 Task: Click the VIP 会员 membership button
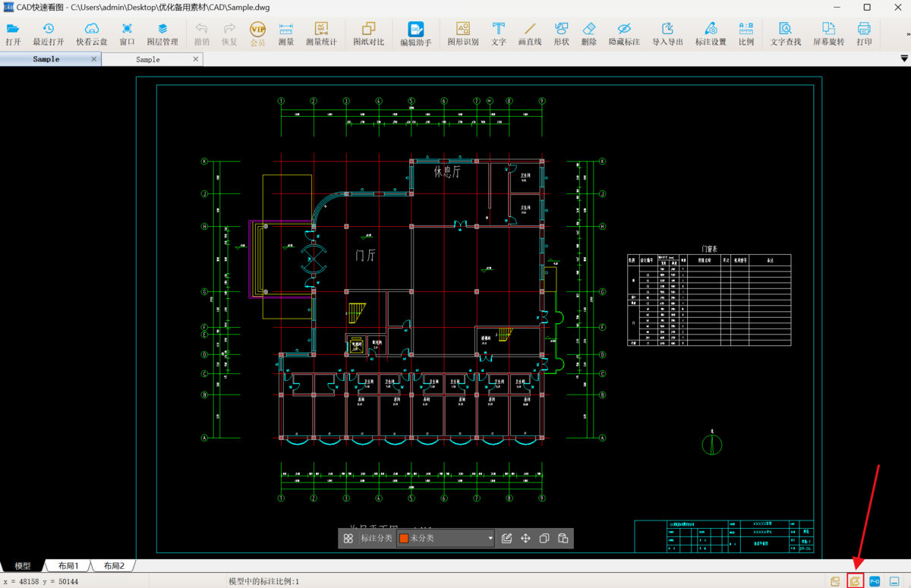(258, 34)
